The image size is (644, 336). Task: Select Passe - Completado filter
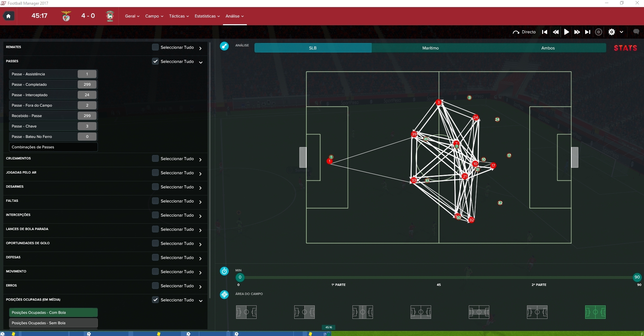[53, 84]
